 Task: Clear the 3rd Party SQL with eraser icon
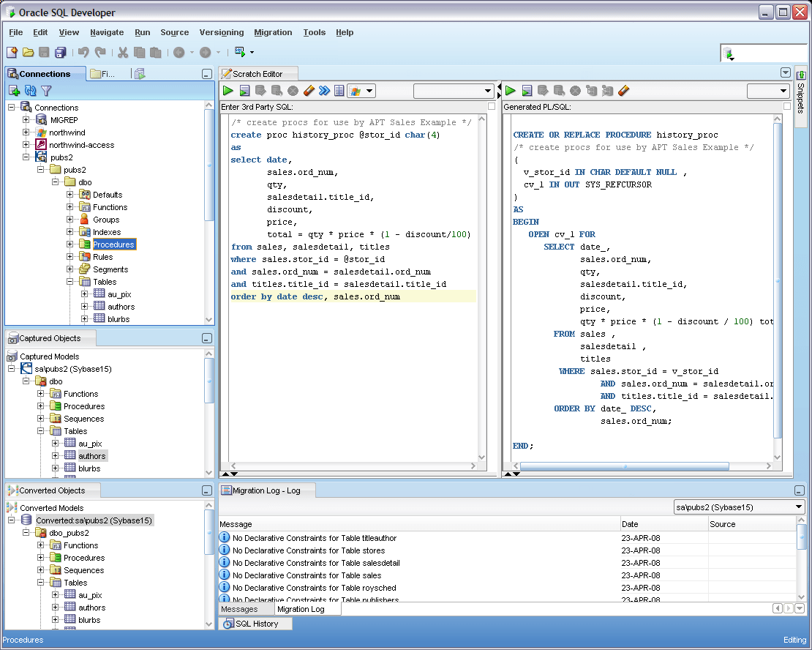tap(307, 89)
